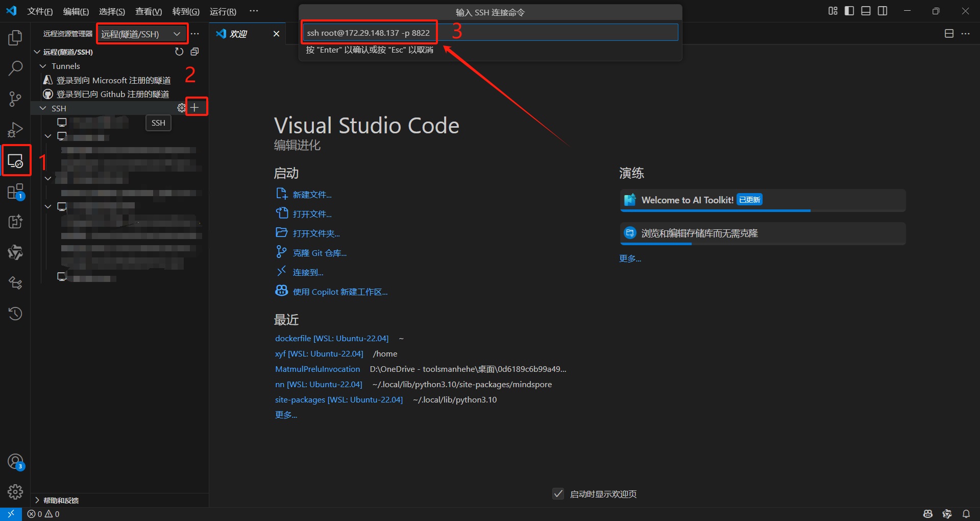Refresh the remote explorer list
This screenshot has height=521, width=980.
click(179, 52)
